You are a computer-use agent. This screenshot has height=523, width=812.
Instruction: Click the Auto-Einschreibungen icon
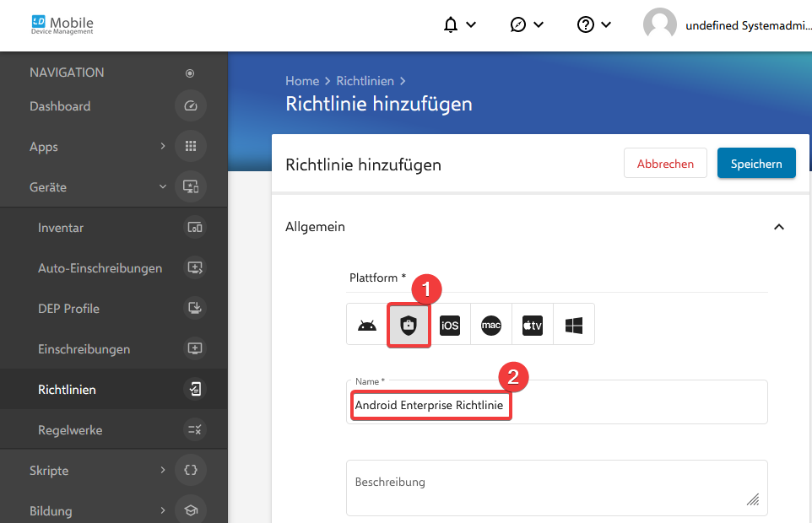point(195,268)
